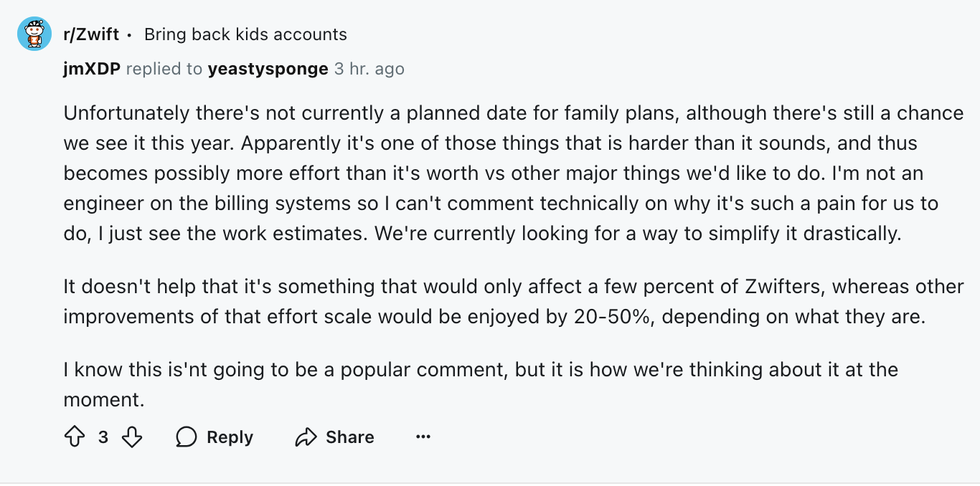Viewport: 980px width, 486px height.
Task: Open the "Bring back kids accounts" post
Action: pos(245,34)
